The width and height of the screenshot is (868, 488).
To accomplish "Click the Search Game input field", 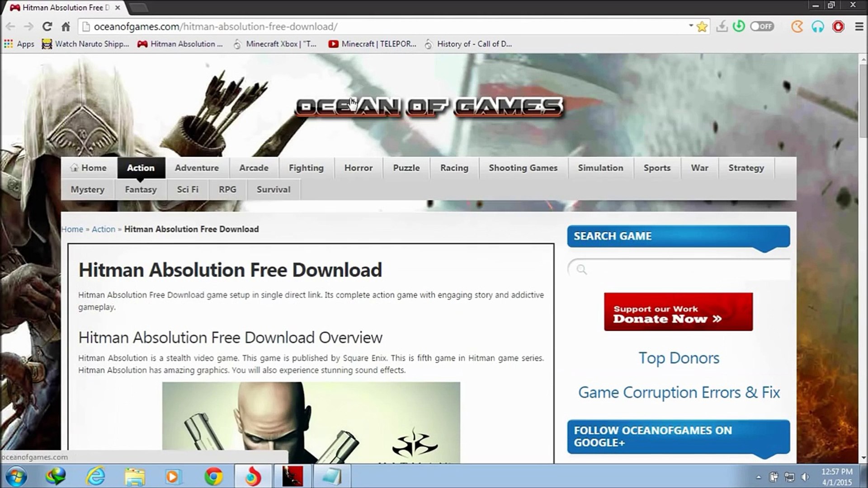I will tap(683, 270).
